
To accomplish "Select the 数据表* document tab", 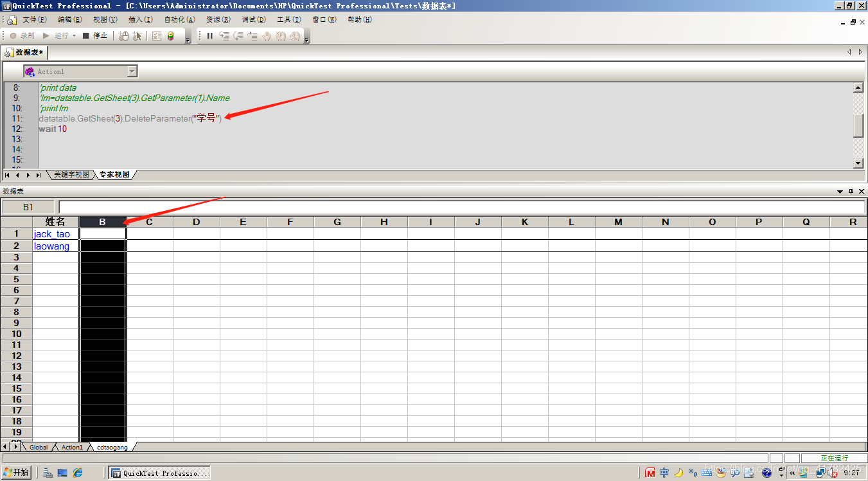I will pyautogui.click(x=24, y=52).
